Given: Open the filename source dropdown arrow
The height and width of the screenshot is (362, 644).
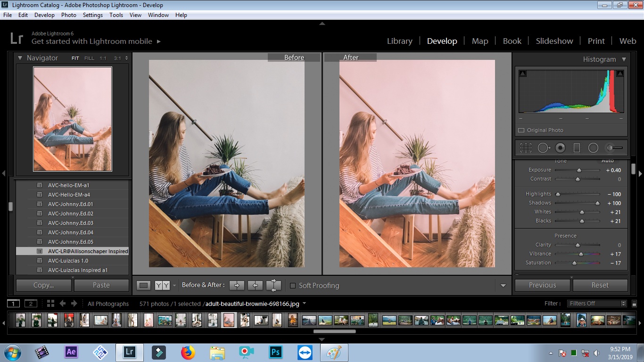Looking at the screenshot, I should point(304,304).
